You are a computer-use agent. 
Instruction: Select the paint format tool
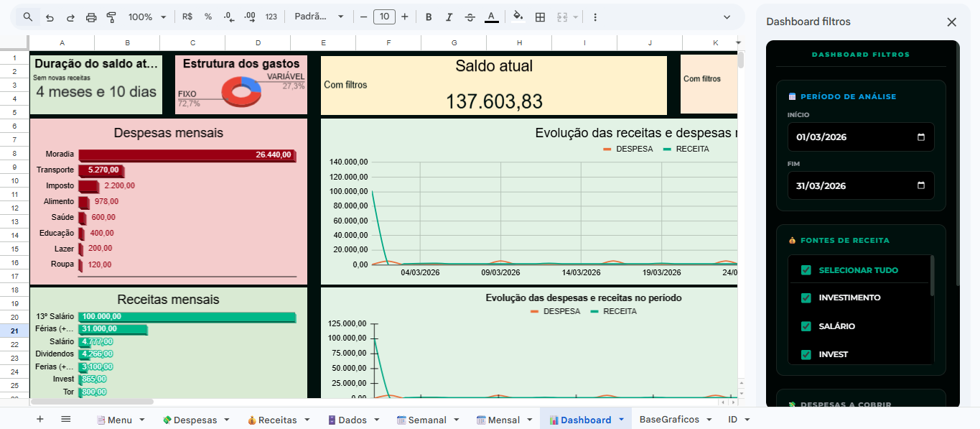coord(110,16)
